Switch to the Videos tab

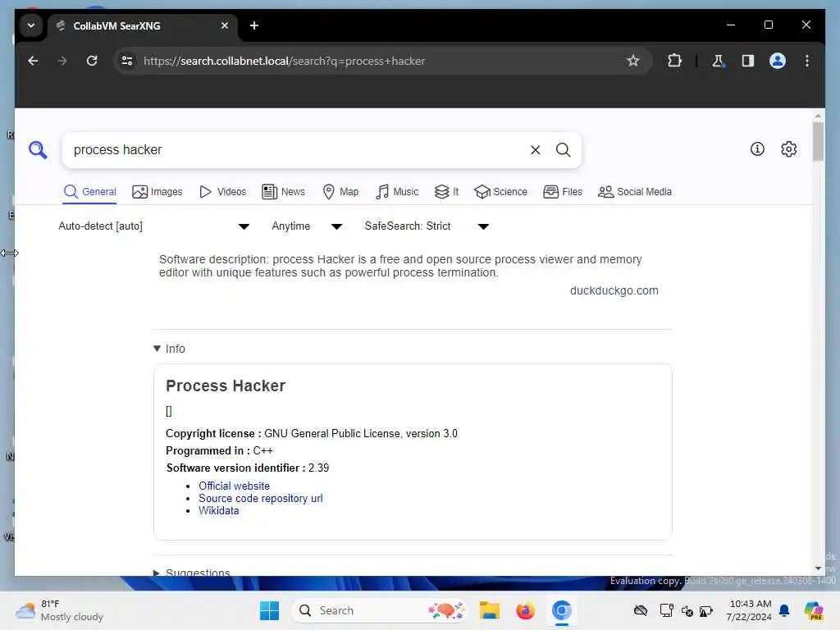(x=222, y=192)
